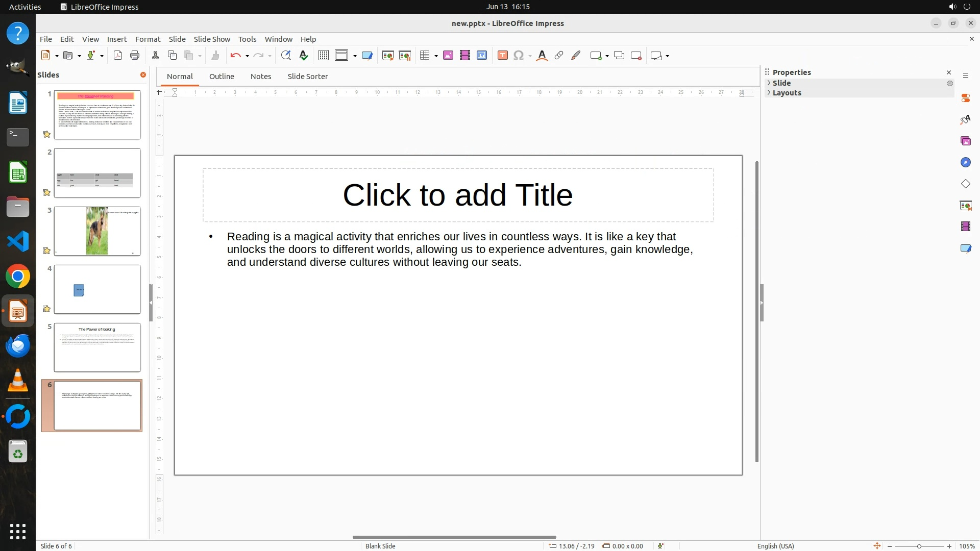Click the Check Spelling icon
The image size is (980, 551).
(304, 56)
